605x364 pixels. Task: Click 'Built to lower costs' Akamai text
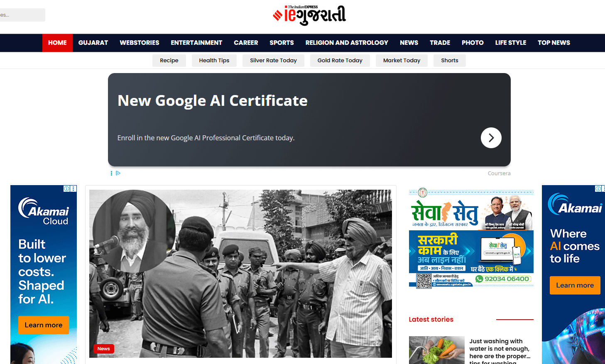click(x=42, y=271)
